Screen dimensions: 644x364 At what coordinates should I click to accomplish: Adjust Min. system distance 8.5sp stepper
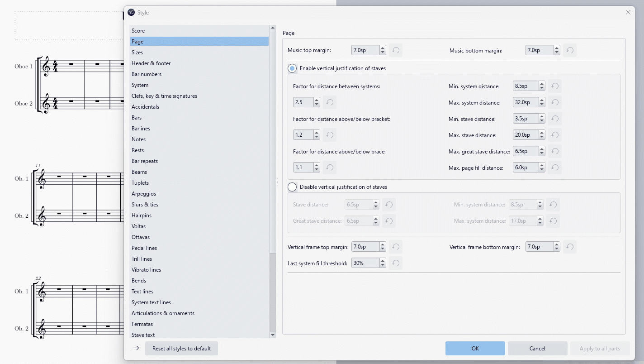point(542,86)
